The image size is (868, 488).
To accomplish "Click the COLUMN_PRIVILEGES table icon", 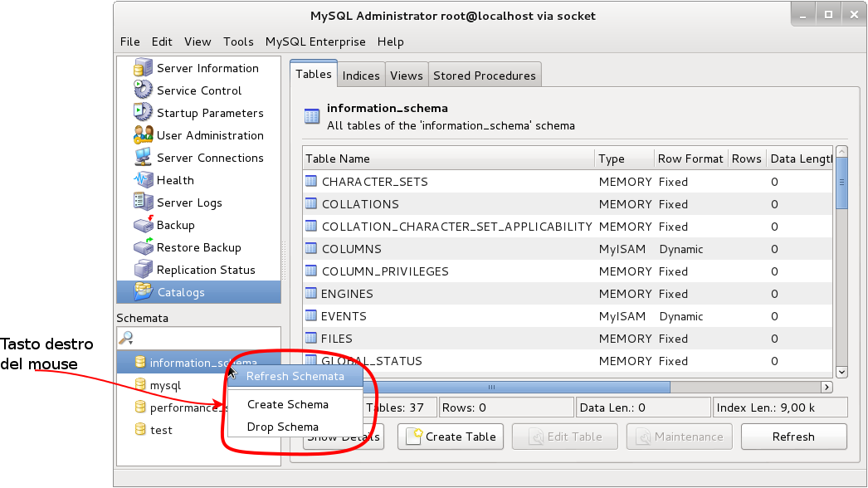I will [x=311, y=271].
